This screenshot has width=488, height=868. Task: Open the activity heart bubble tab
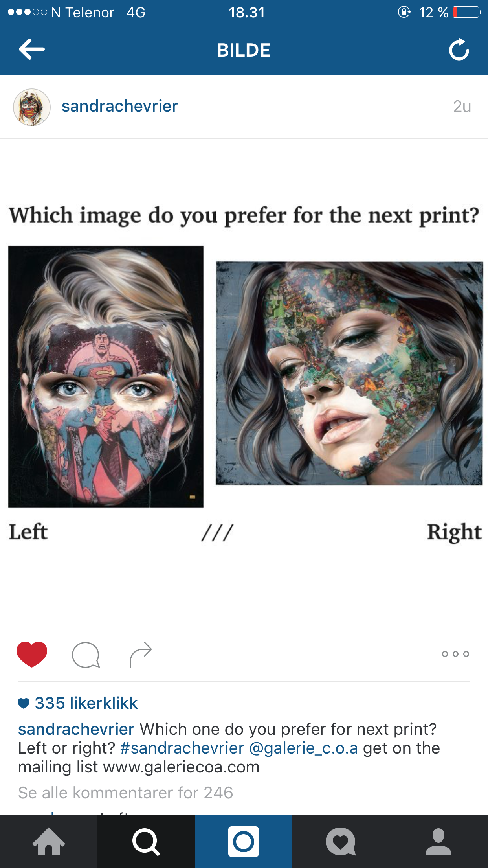point(341,841)
